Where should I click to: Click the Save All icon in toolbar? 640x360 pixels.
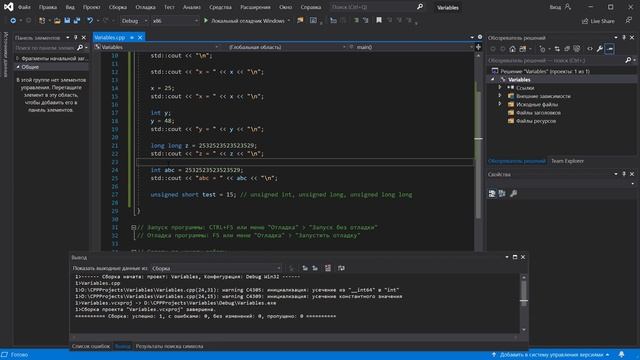coord(76,20)
